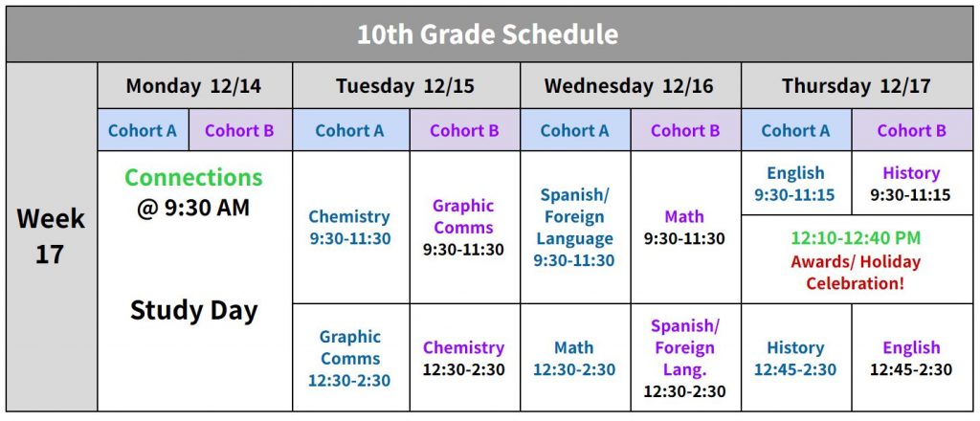Click the 10th Grade Schedule title
Image resolution: width=980 pixels, height=421 pixels.
pos(488,35)
